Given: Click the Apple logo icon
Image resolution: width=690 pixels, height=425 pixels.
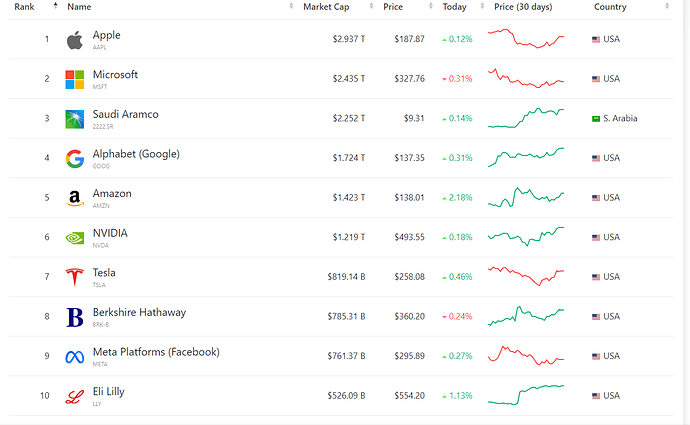Looking at the screenshot, I should tap(74, 40).
